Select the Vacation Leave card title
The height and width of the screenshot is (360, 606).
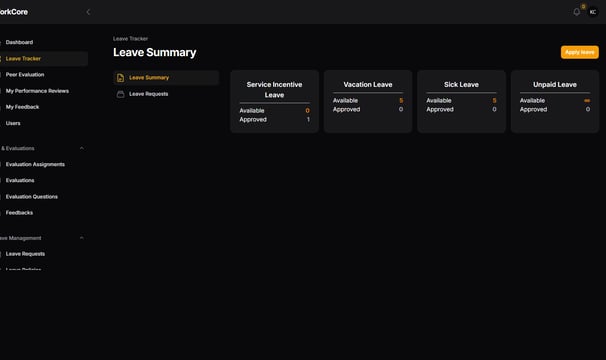[368, 84]
